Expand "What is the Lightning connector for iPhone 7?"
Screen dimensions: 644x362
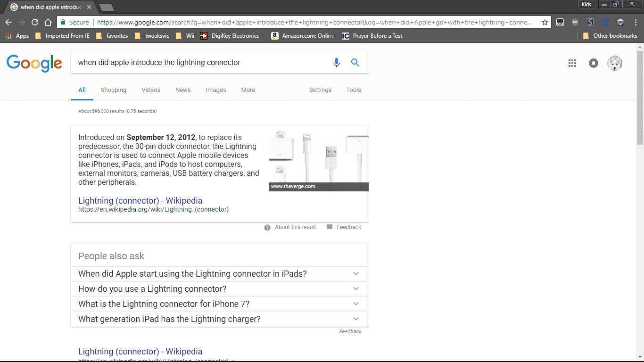[220, 304]
